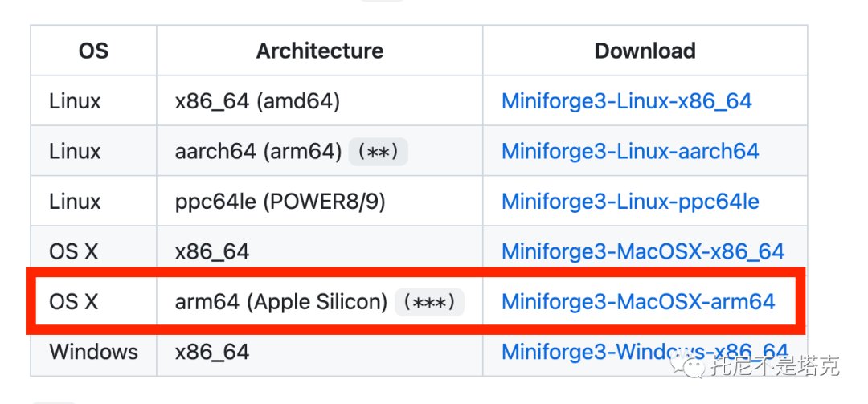Click the x86_64 (amd64) architecture cell
This screenshot has height=404, width=868.
(257, 101)
